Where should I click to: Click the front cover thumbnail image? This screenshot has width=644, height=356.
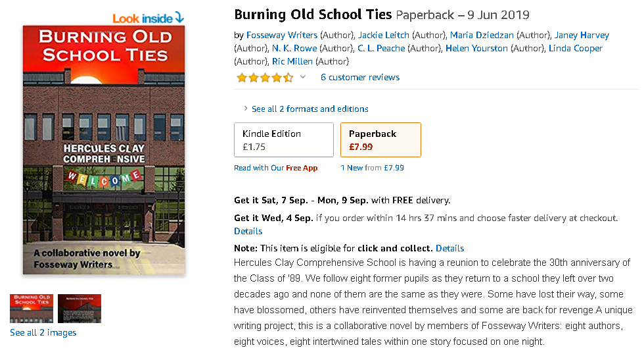click(32, 309)
